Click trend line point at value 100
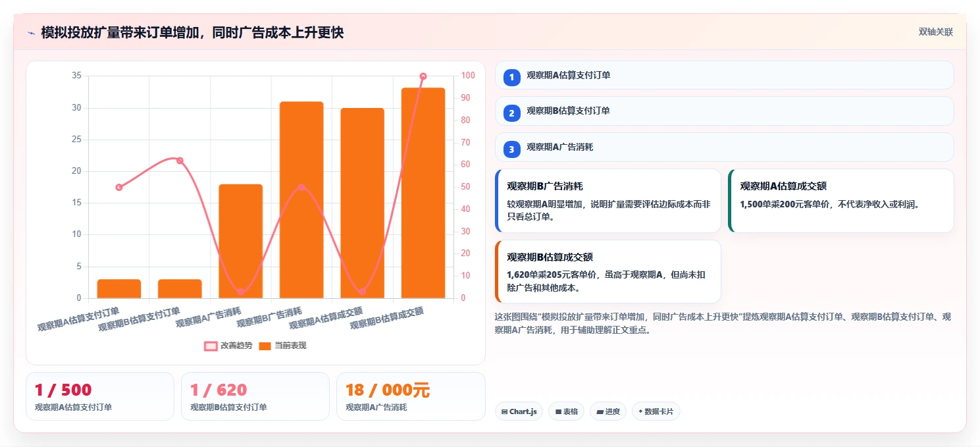This screenshot has height=447, width=980. (423, 76)
